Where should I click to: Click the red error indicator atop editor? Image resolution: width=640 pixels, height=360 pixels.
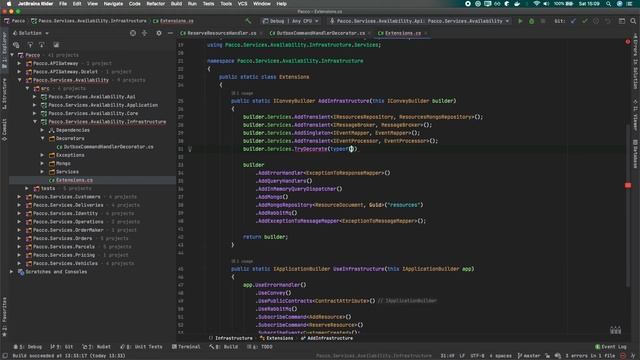tap(628, 42)
